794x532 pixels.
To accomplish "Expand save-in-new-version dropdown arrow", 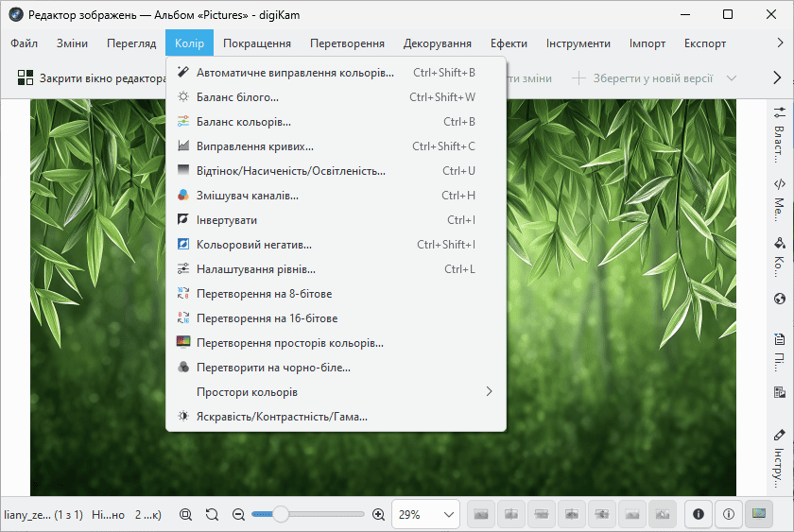I will click(x=732, y=77).
